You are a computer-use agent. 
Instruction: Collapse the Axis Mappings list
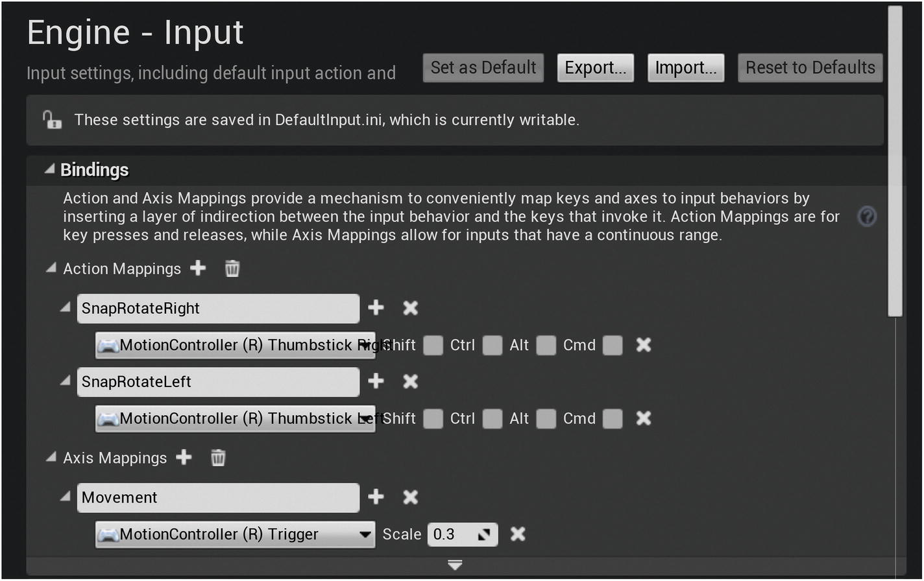point(51,458)
